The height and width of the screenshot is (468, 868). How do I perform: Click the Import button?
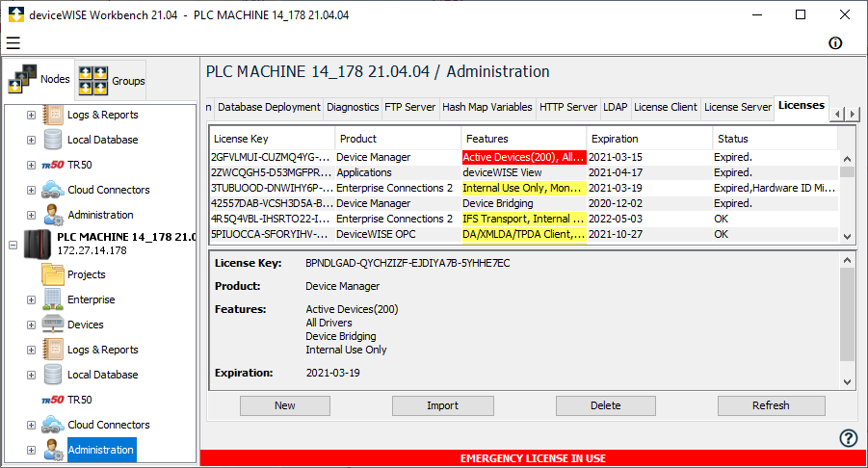443,405
